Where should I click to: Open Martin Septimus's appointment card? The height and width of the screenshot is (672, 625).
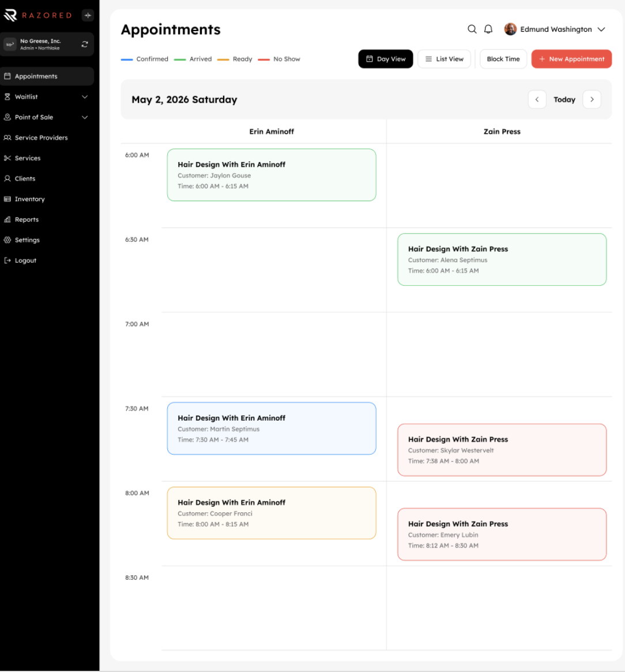(x=272, y=429)
